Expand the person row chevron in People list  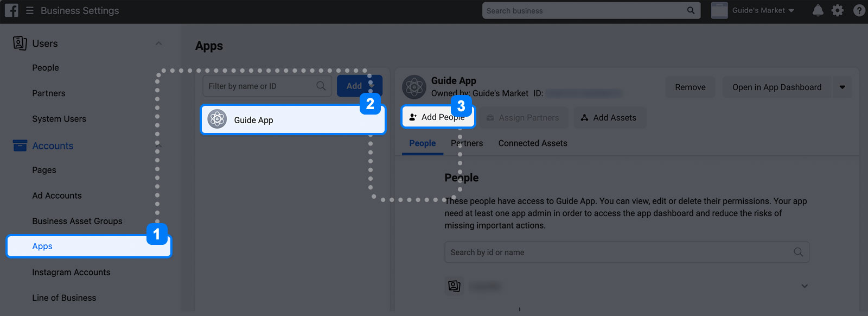805,286
